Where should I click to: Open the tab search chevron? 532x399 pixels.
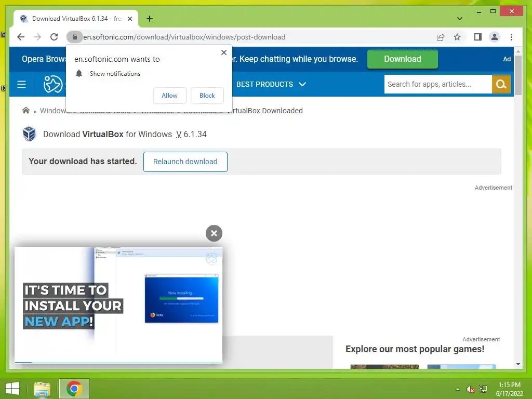click(x=460, y=19)
